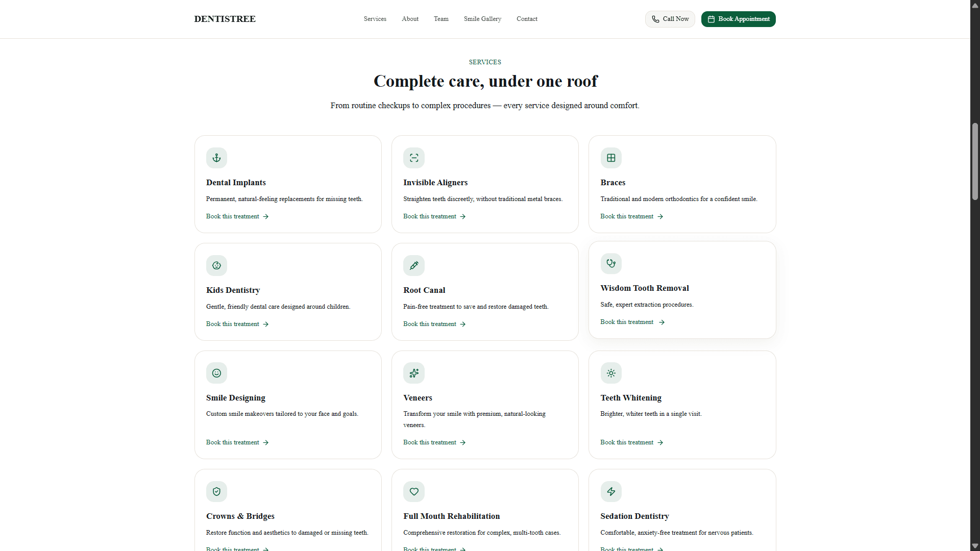Open the About nav item
Viewport: 980px width, 551px height.
(410, 19)
